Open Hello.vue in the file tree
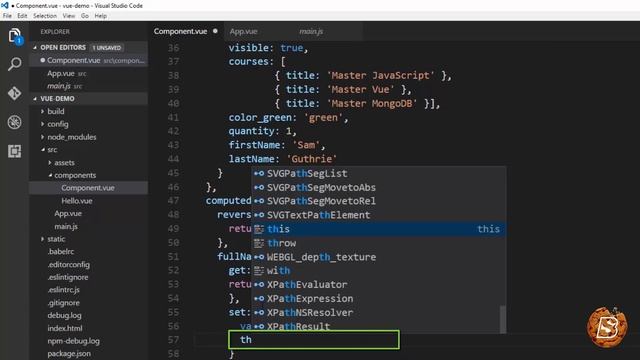Viewport: 640px width, 360px height. 77,200
